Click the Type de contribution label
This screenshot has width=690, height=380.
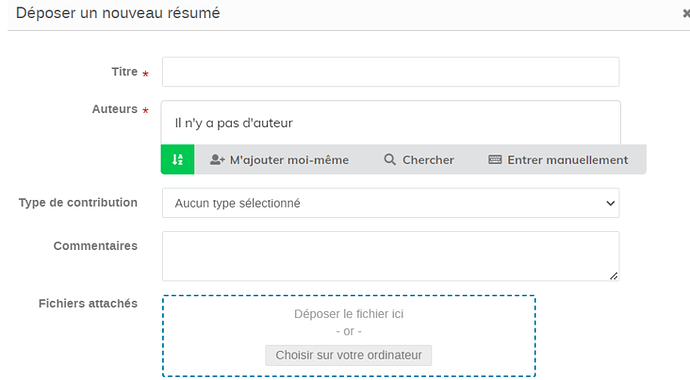pyautogui.click(x=78, y=203)
